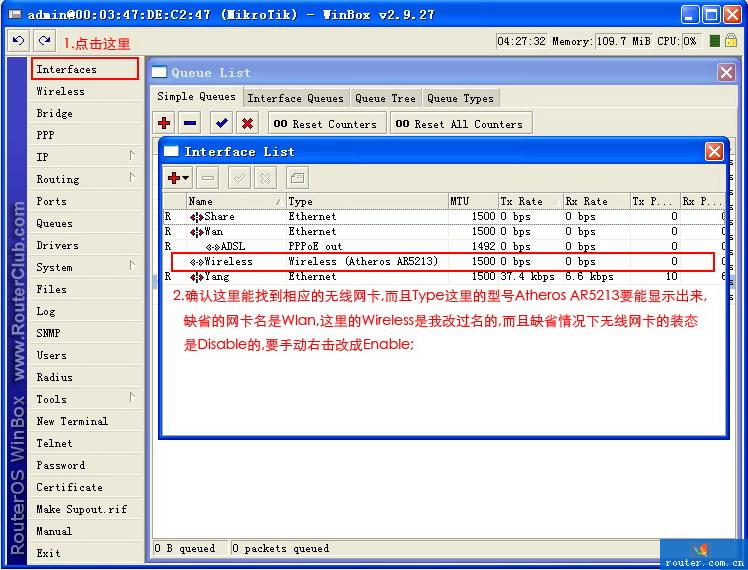Select the 'Wireless (Atheros AR5213)' type cell
The width and height of the screenshot is (748, 570).
coord(363,261)
